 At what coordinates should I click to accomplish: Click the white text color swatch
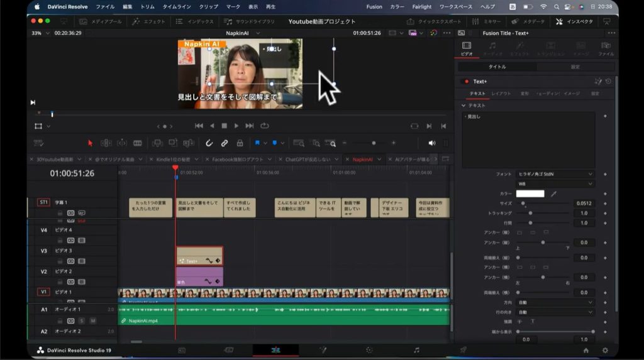530,194
